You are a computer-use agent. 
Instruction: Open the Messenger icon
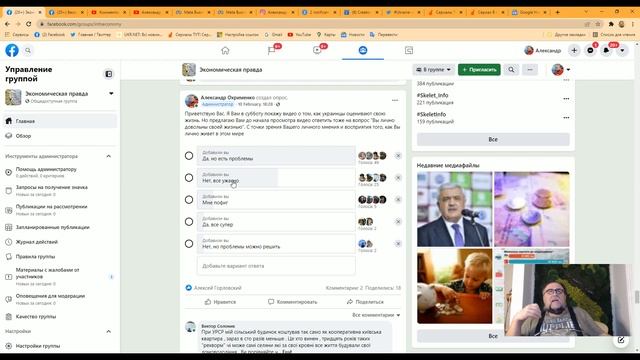(x=590, y=50)
